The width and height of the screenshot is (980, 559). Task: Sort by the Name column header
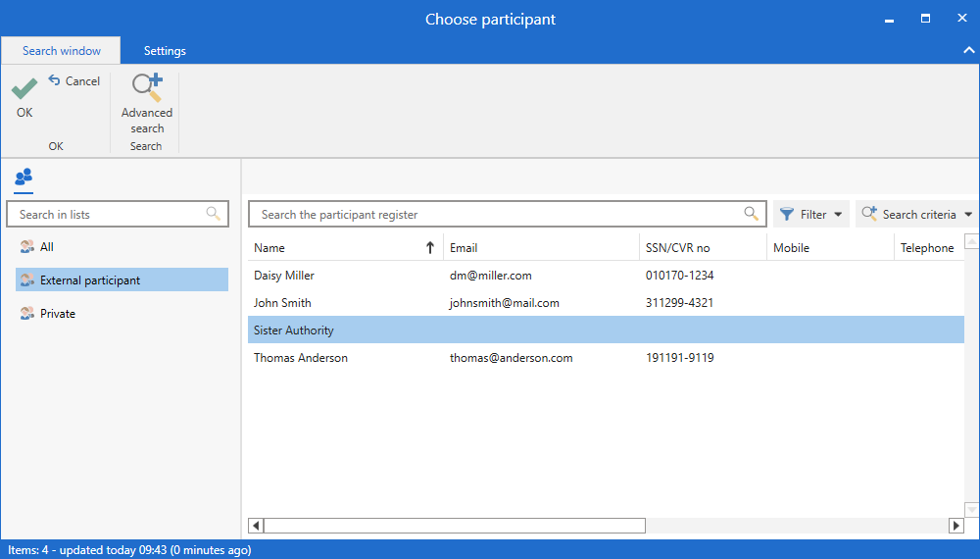269,248
